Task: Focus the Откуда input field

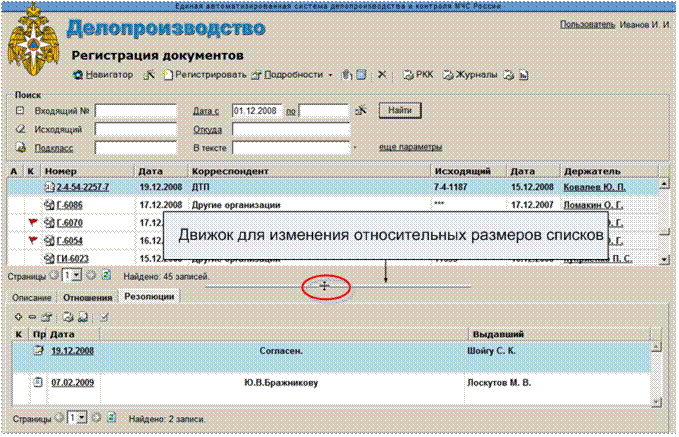Action: coord(291,129)
